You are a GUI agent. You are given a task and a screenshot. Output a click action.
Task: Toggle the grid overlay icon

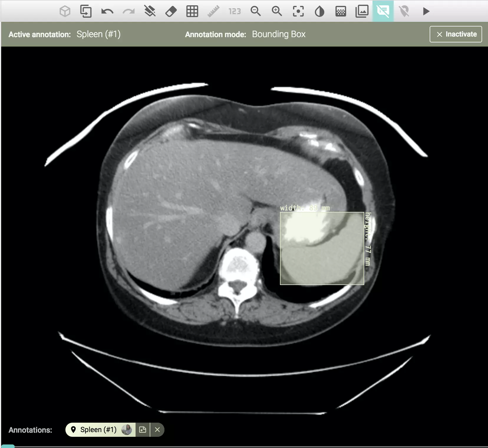192,11
